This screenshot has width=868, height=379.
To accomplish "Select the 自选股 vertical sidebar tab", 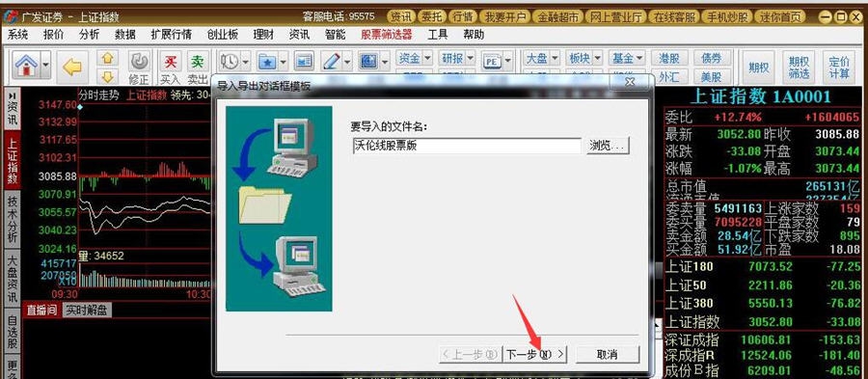I will 13,332.
